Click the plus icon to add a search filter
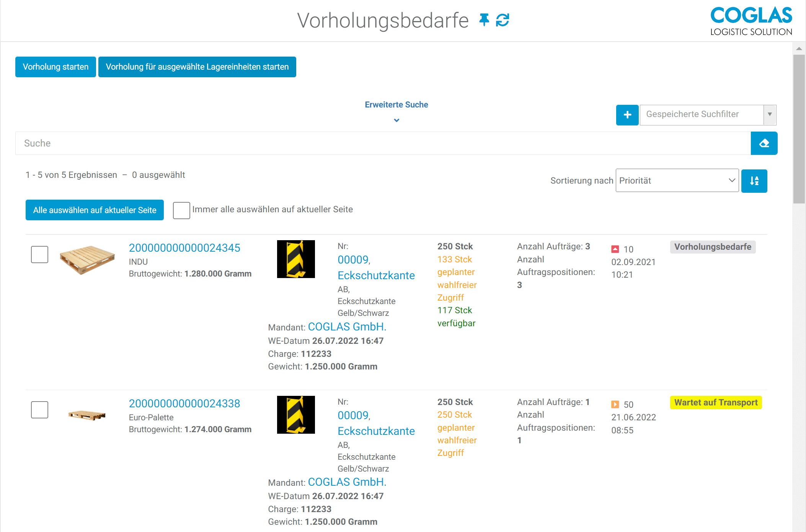 pos(627,115)
